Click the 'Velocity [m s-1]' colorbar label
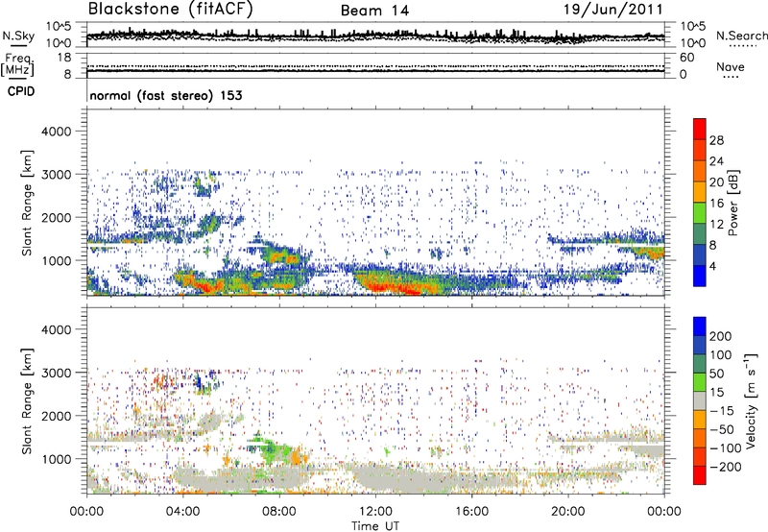 [x=750, y=400]
